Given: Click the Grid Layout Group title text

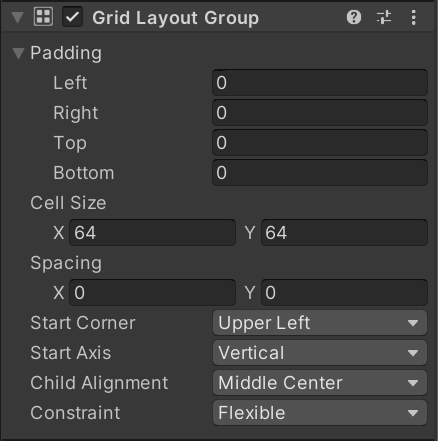Looking at the screenshot, I should click(x=175, y=18).
